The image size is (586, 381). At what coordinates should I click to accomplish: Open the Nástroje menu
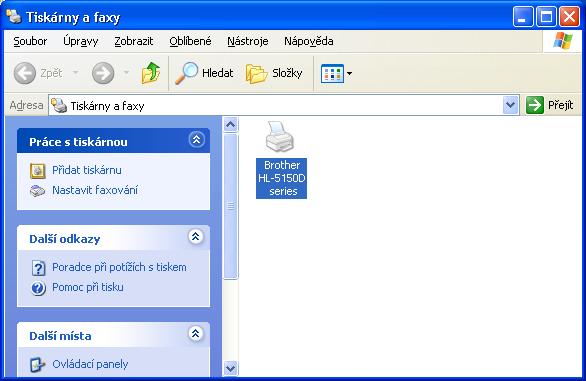[x=248, y=41]
